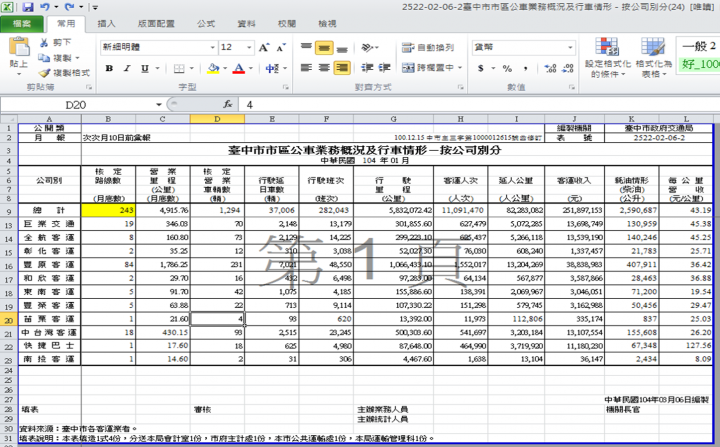
Task: Align text to top of cell
Action: point(306,47)
